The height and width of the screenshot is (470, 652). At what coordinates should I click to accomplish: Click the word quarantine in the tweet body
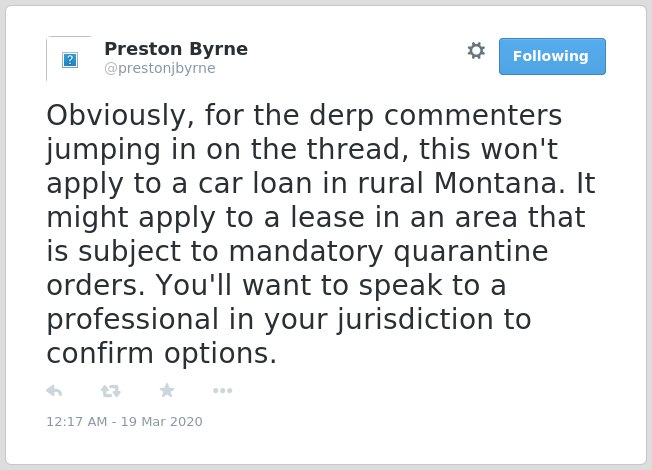coord(471,252)
